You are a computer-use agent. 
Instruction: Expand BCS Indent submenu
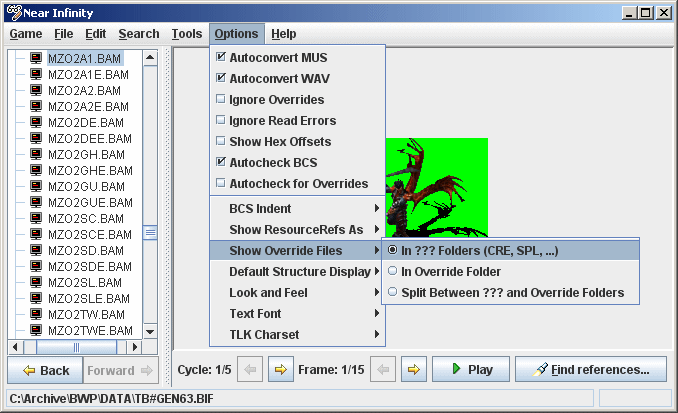coord(297,208)
